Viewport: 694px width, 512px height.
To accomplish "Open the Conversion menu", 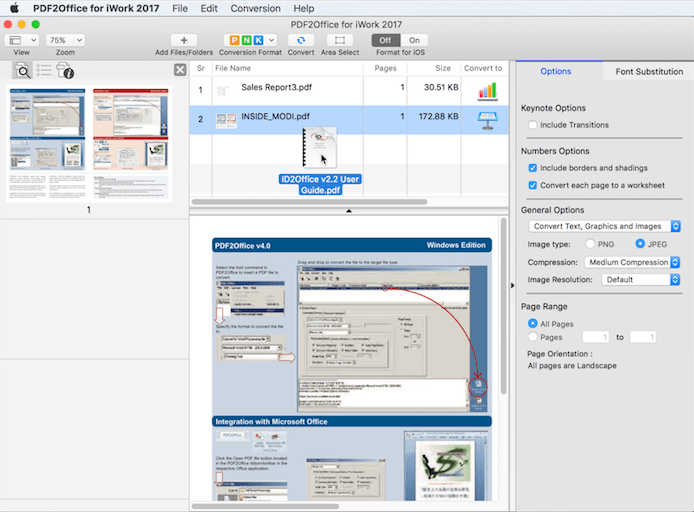I will (x=255, y=8).
